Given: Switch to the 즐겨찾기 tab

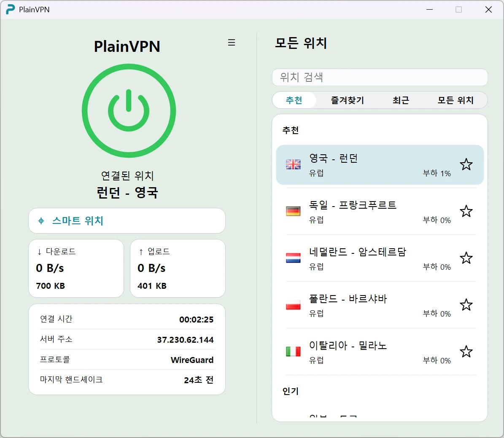Looking at the screenshot, I should point(348,100).
